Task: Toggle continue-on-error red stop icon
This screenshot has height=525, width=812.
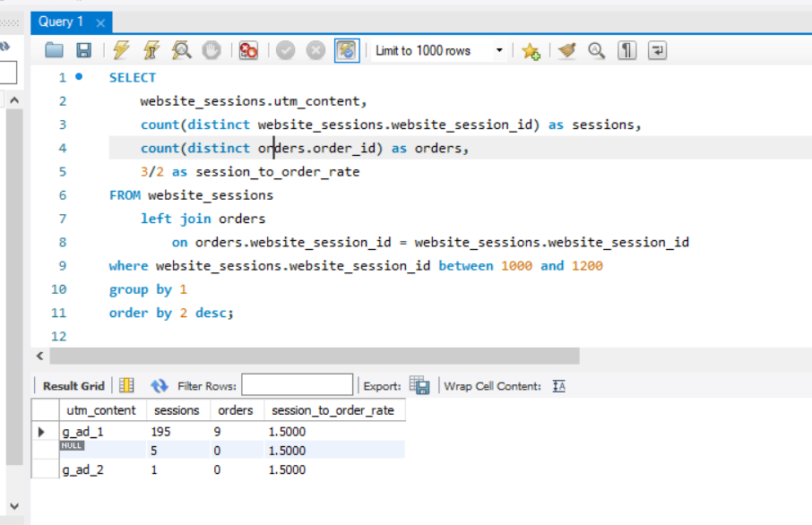Action: coord(248,50)
